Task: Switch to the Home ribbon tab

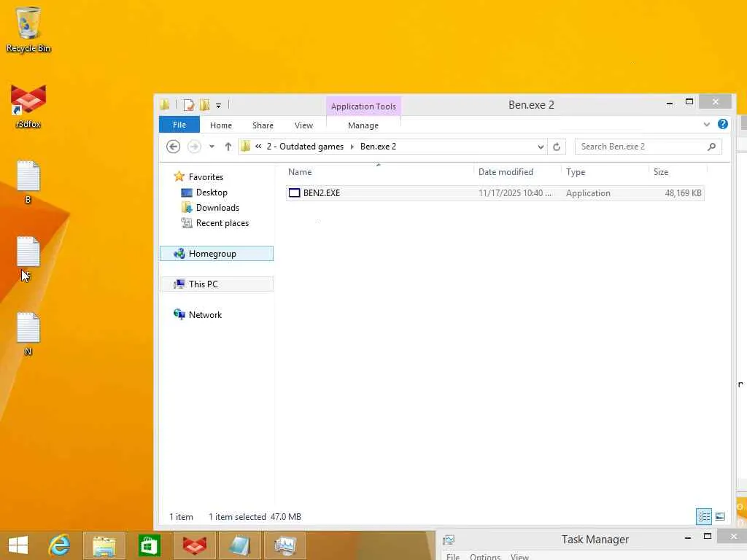Action: coord(220,125)
